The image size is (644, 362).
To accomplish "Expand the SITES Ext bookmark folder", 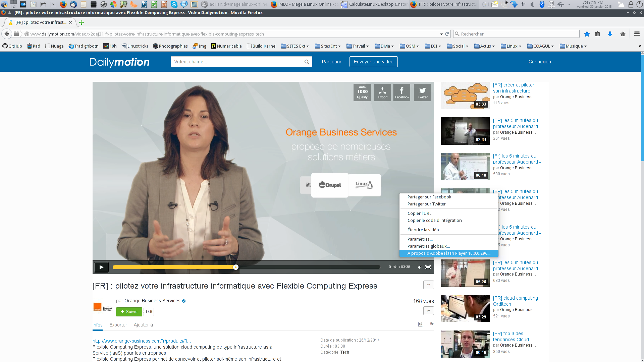I will (295, 46).
